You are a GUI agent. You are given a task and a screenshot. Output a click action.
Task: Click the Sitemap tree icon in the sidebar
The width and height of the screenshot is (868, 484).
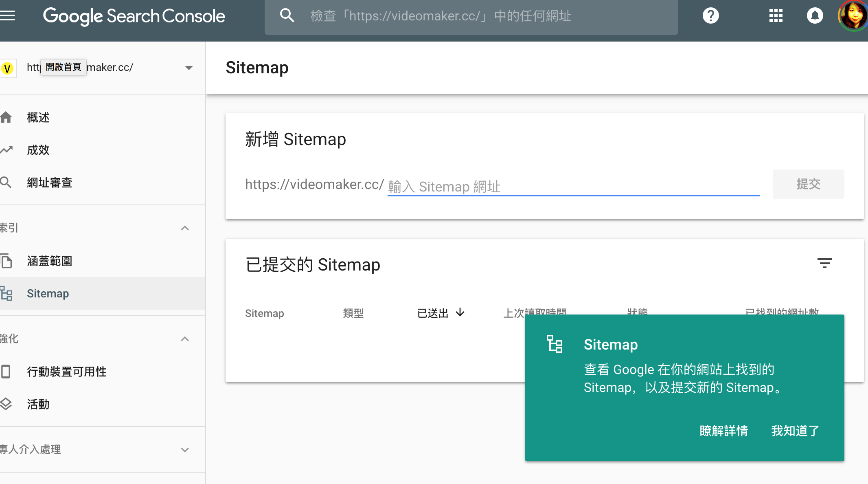click(6, 293)
